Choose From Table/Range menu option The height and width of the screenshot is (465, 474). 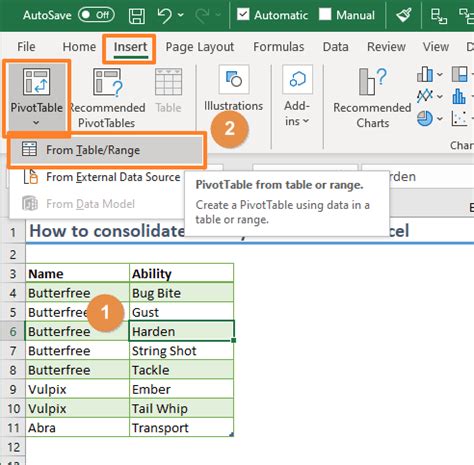(106, 150)
